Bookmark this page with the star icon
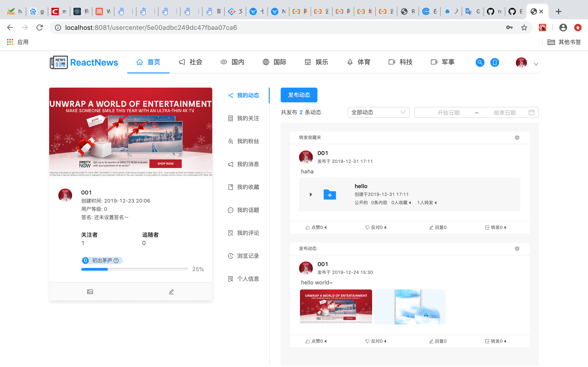Screen dimensions: 588x367 [524, 28]
